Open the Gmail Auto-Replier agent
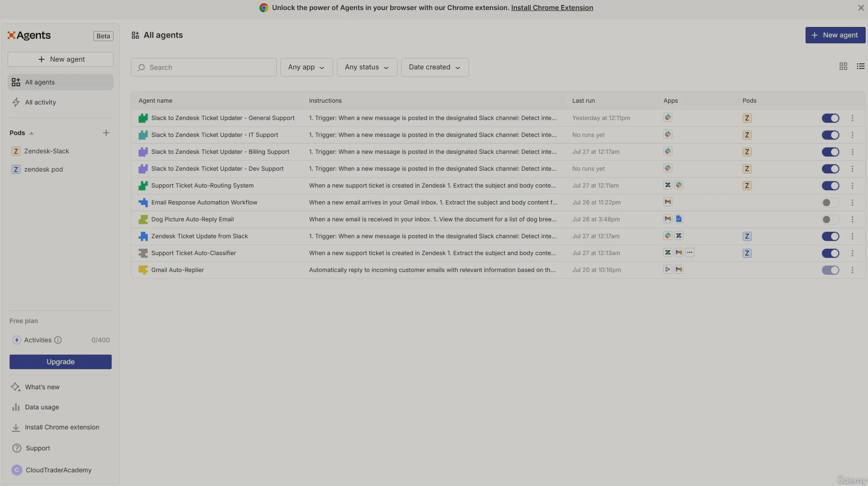This screenshot has width=868, height=486. [177, 270]
